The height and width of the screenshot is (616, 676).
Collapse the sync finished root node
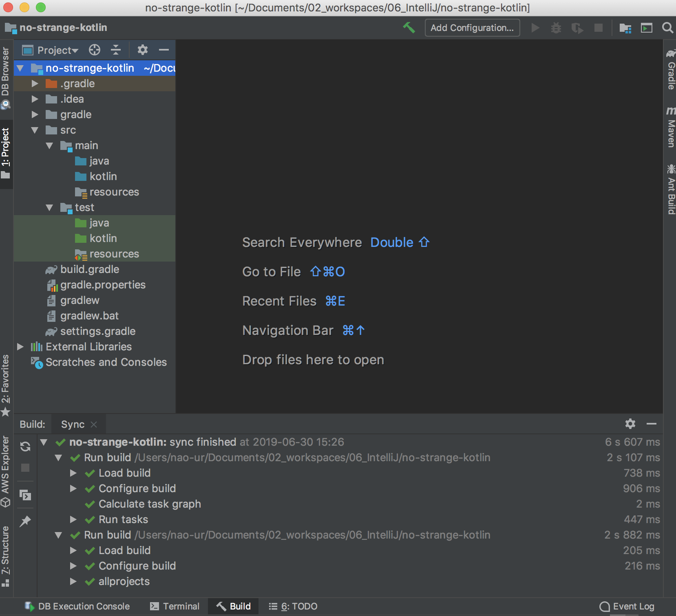[44, 442]
